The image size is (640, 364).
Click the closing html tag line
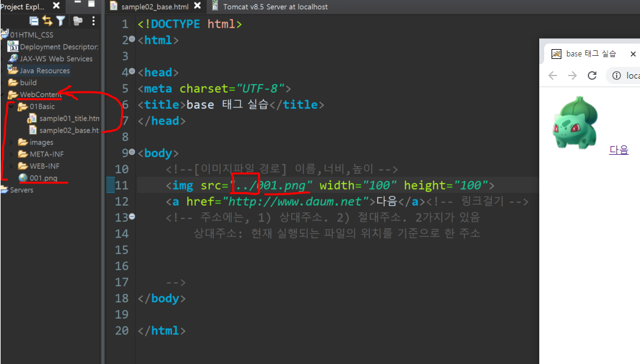point(162,331)
